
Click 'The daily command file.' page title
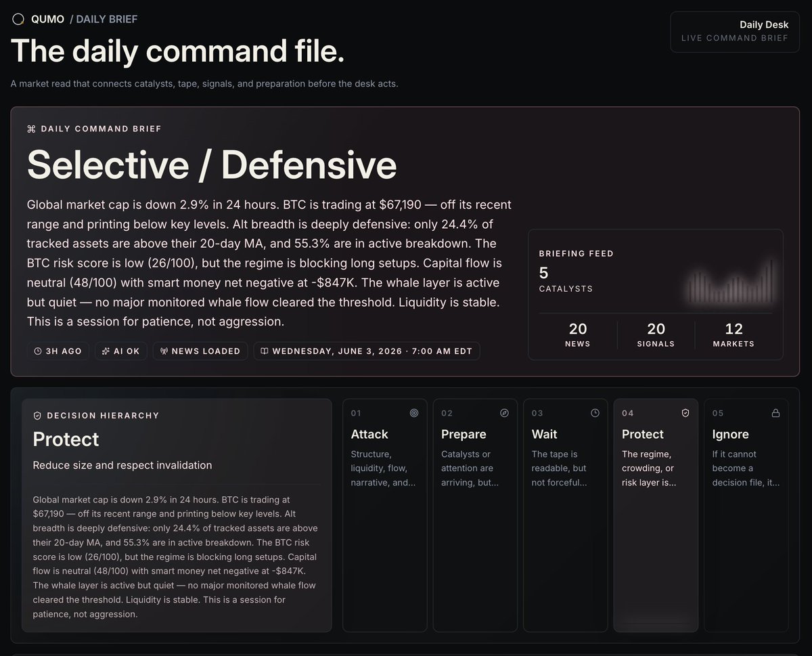[x=178, y=51]
